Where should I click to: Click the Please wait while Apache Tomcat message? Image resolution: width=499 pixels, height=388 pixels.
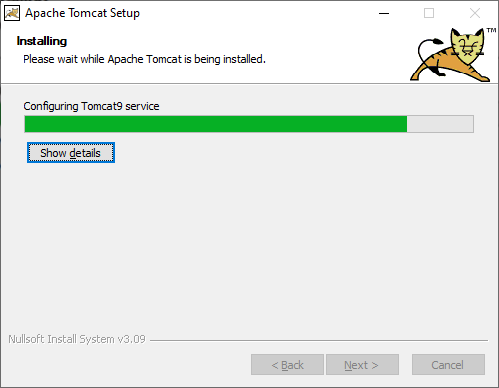click(x=144, y=59)
